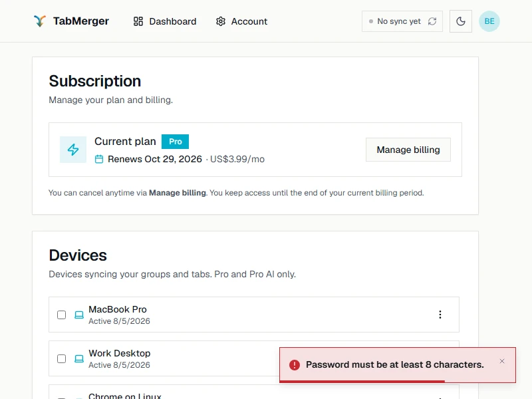Click the calendar icon beside renewal date
This screenshot has height=399, width=532.
click(99, 159)
